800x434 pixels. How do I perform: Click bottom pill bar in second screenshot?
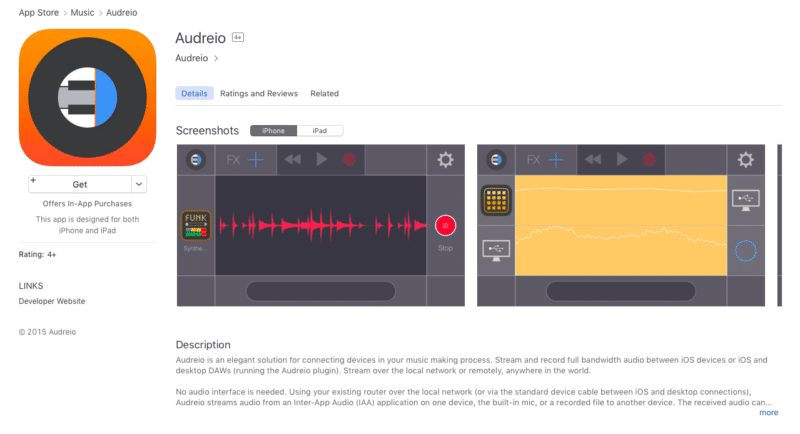[621, 291]
